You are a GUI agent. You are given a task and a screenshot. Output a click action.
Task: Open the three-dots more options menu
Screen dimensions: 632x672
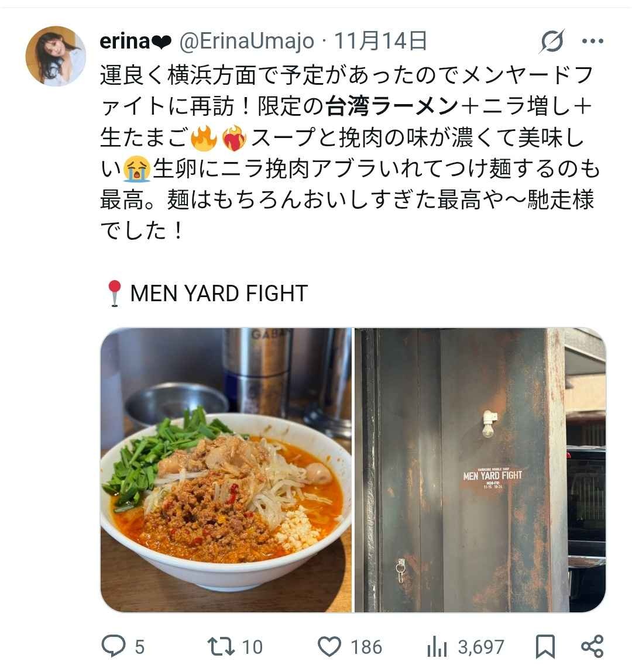pyautogui.click(x=593, y=41)
